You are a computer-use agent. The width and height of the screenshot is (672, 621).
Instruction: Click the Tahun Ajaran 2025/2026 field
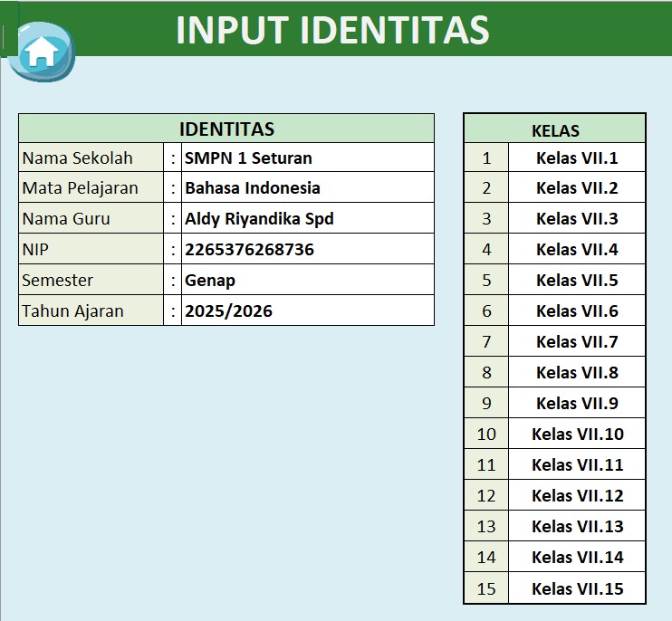pyautogui.click(x=307, y=311)
